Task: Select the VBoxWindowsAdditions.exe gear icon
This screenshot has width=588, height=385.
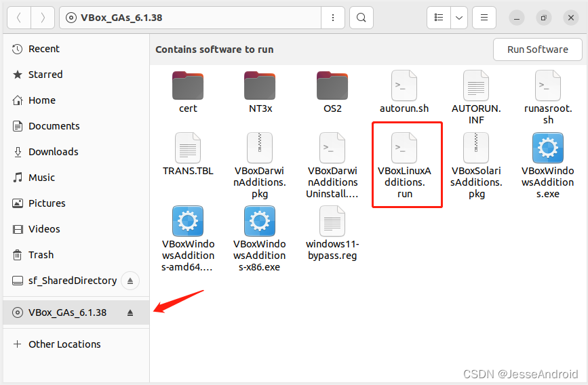Action: point(548,148)
